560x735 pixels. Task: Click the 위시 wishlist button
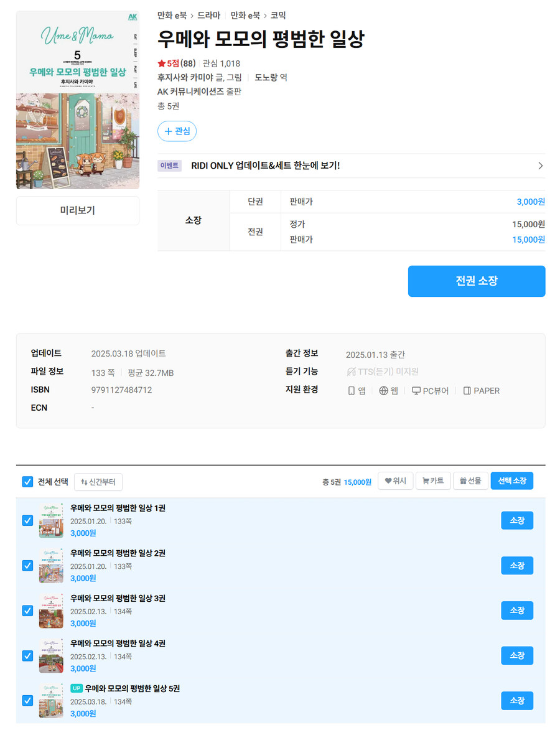pyautogui.click(x=396, y=481)
